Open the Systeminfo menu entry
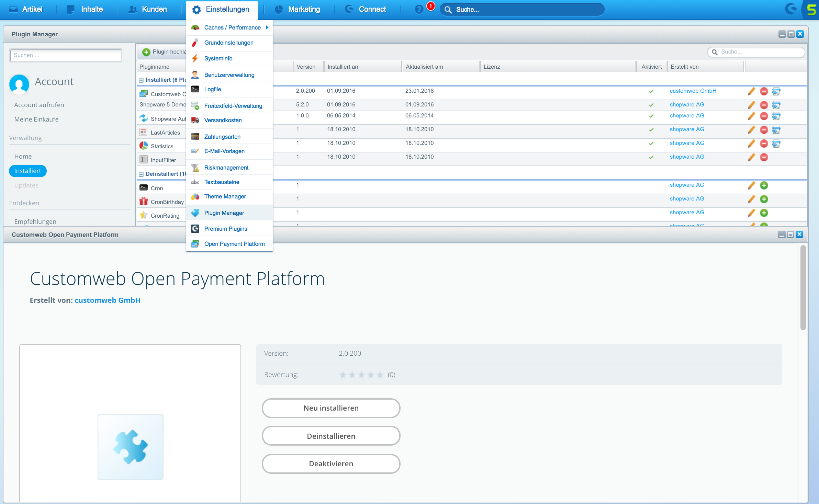 pyautogui.click(x=229, y=58)
